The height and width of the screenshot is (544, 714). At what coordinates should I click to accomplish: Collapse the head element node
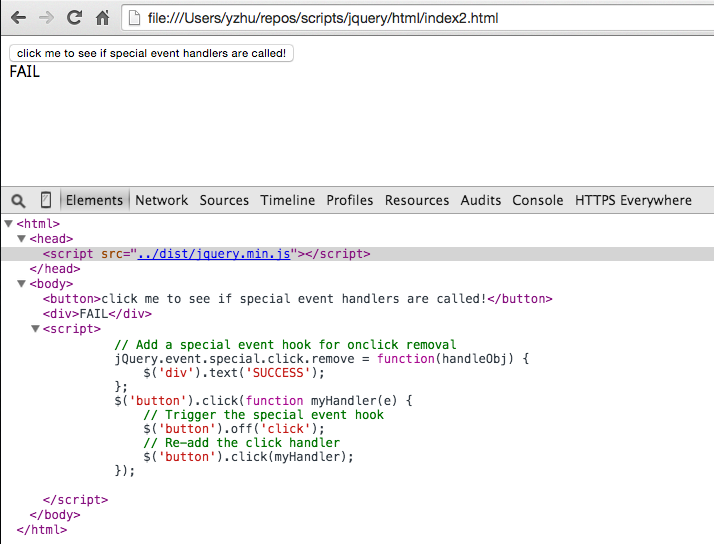click(22, 239)
